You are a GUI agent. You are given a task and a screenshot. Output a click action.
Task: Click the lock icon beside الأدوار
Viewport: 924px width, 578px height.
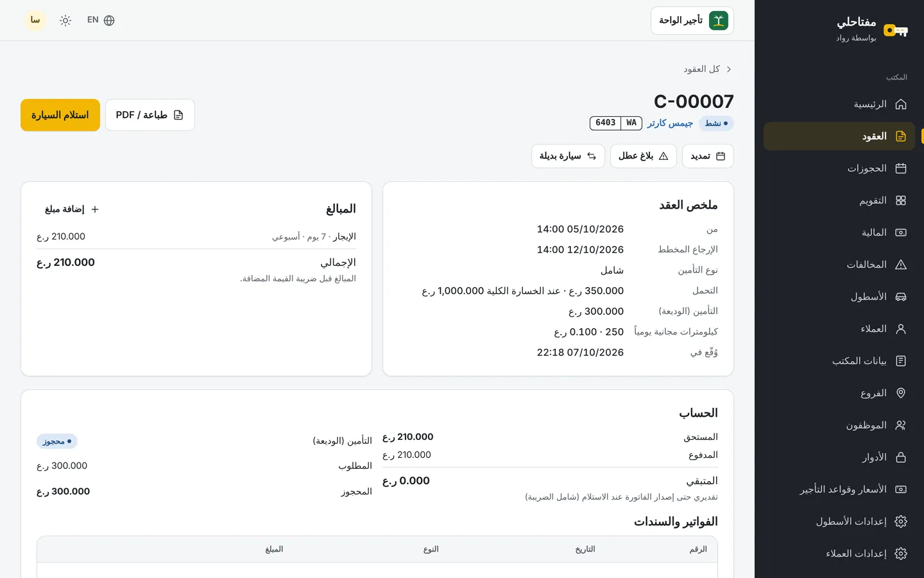[901, 457]
